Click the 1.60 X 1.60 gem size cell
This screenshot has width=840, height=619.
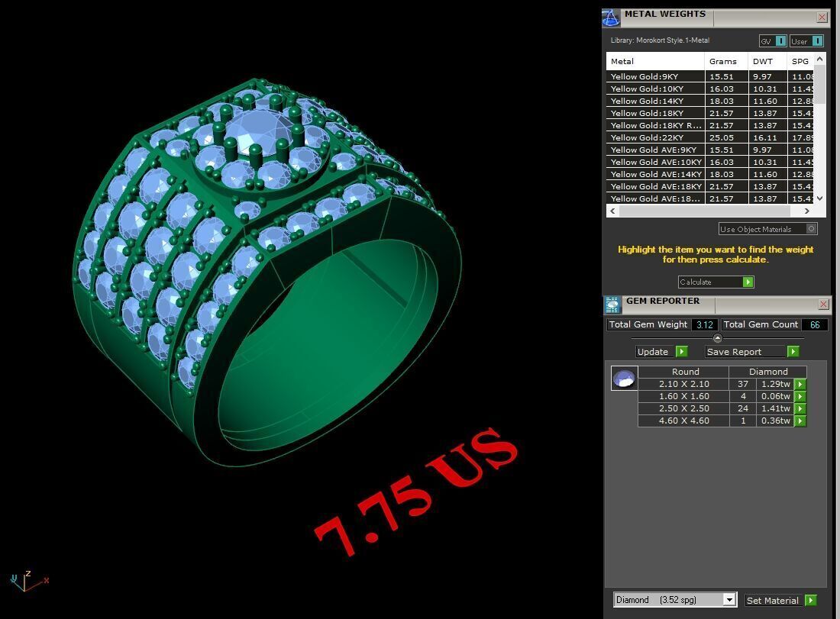point(683,396)
